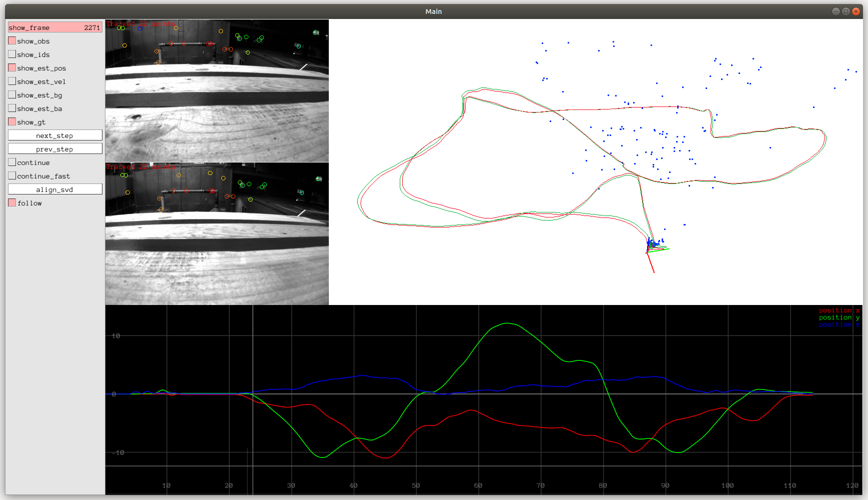Turn off show_gt ground truth
This screenshot has width=868, height=500.
click(x=12, y=121)
